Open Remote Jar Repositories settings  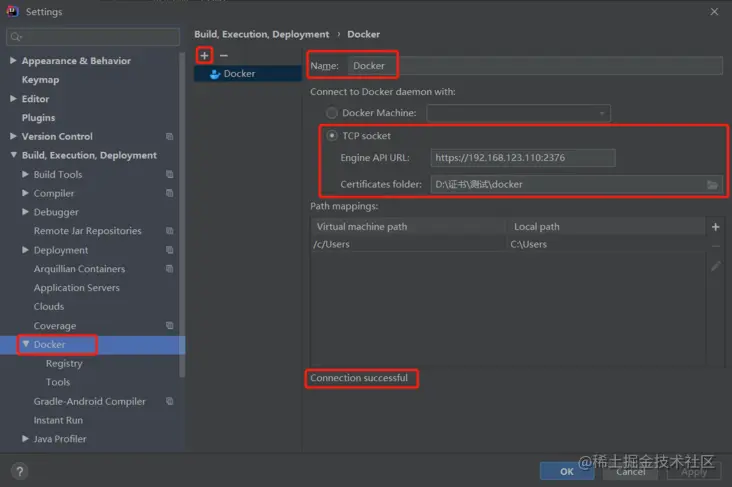pyautogui.click(x=87, y=231)
